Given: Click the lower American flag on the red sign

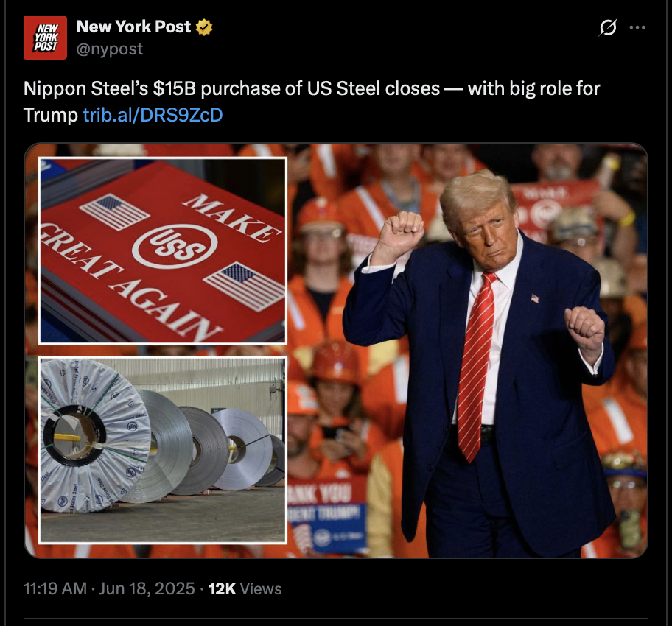Looking at the screenshot, I should 245,286.
